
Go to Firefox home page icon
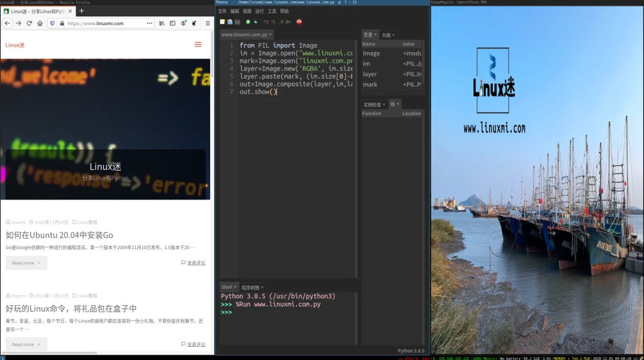40,23
